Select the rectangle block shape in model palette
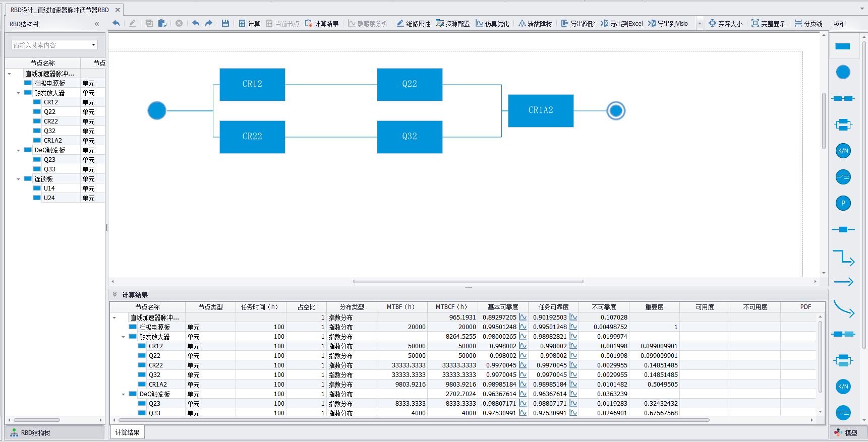Viewport: 868px width, 442px height. coord(843,46)
